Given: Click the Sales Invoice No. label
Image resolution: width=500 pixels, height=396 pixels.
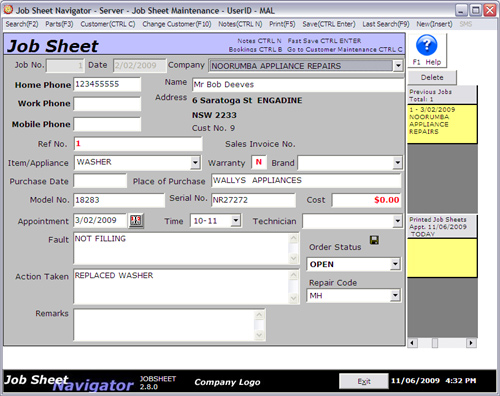Looking at the screenshot, I should coord(260,144).
